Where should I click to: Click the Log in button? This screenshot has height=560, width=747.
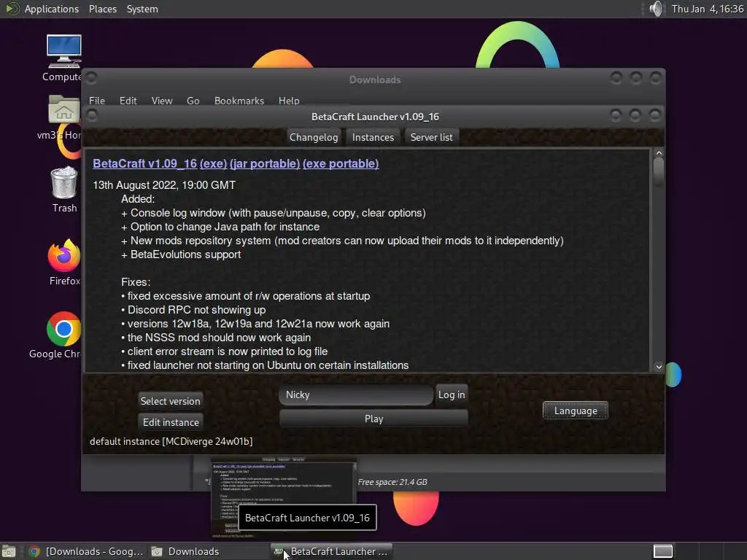tap(451, 394)
